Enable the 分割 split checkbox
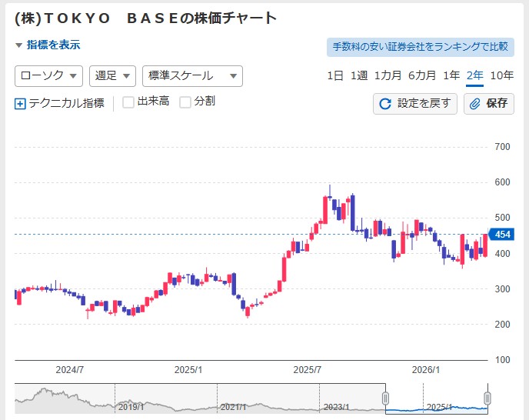This screenshot has width=529, height=420. click(x=185, y=102)
